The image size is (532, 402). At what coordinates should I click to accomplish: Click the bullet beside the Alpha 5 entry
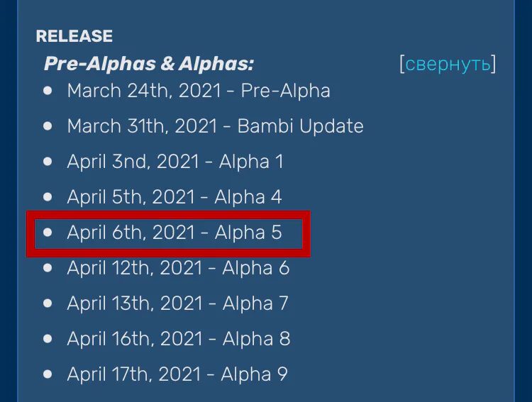(48, 232)
